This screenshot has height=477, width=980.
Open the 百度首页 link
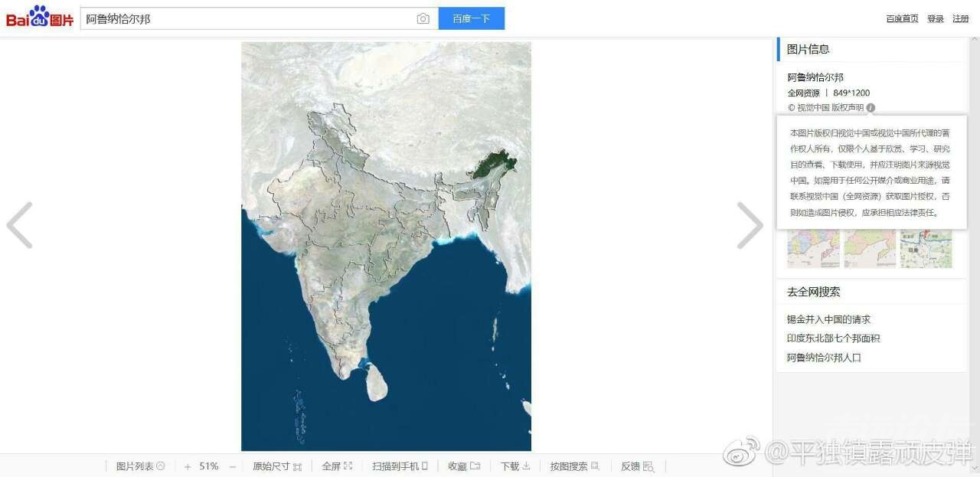(902, 19)
